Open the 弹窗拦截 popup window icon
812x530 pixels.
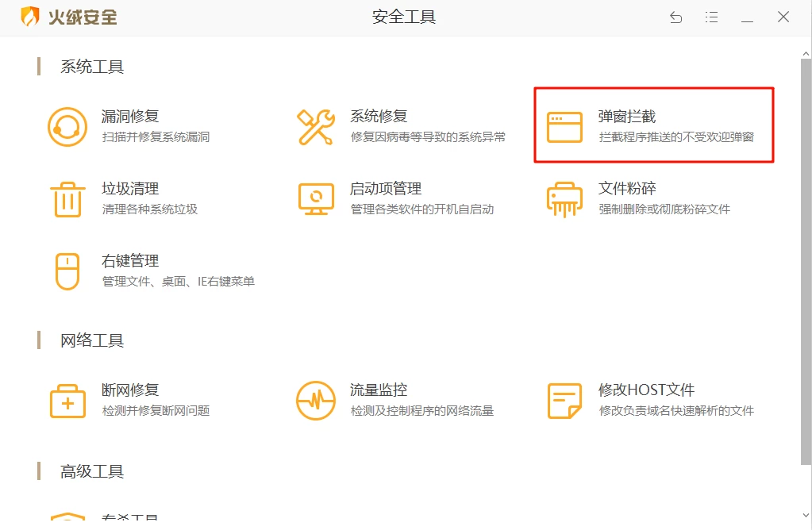[564, 127]
